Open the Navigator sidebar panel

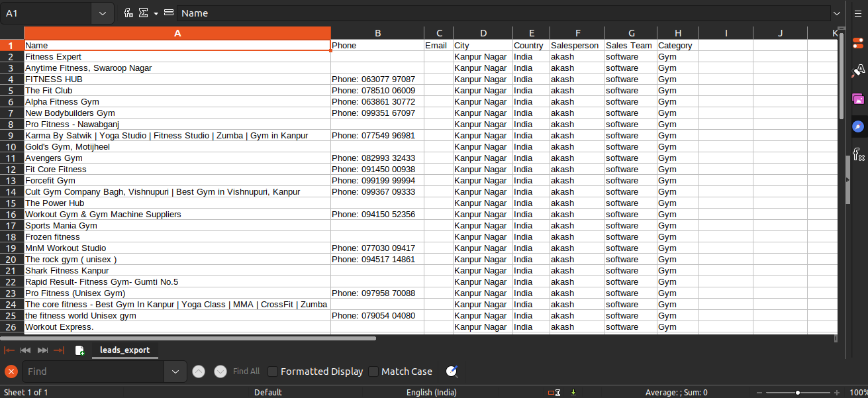coord(857,126)
